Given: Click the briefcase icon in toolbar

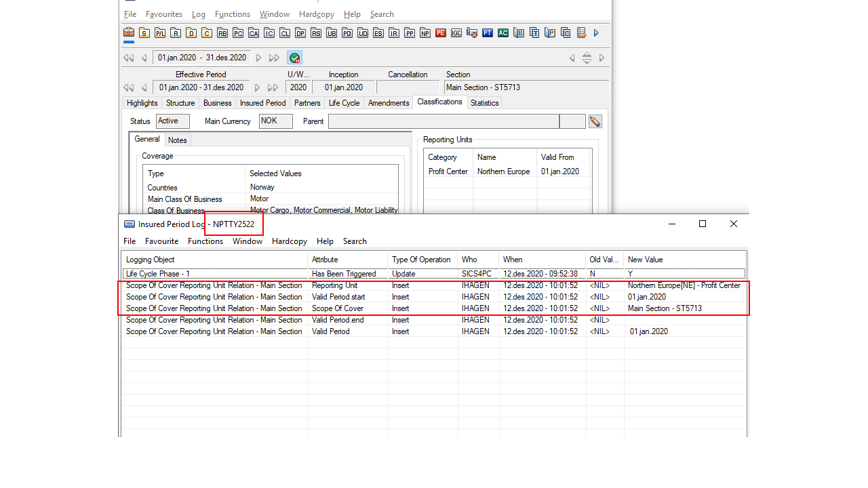Looking at the screenshot, I should (x=128, y=33).
